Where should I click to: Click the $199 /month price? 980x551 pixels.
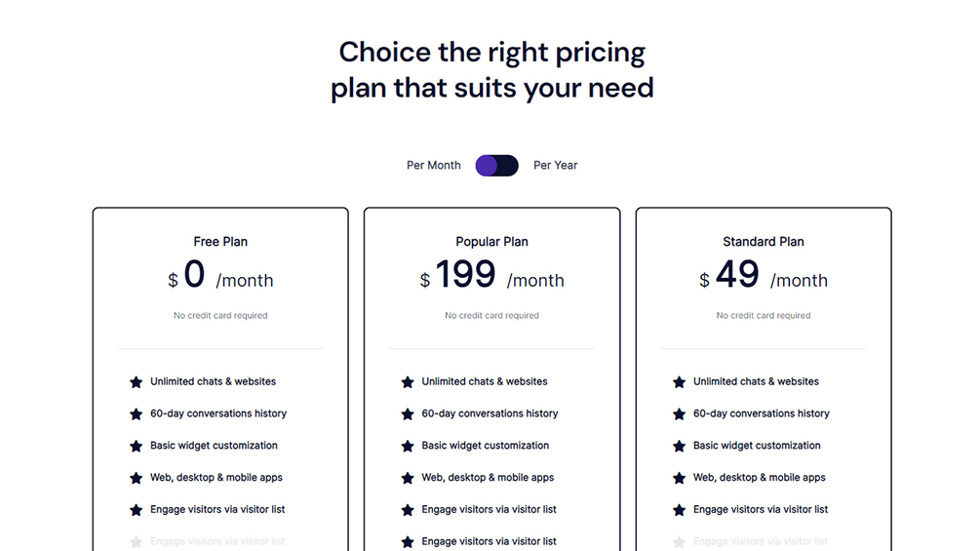pyautogui.click(x=491, y=277)
